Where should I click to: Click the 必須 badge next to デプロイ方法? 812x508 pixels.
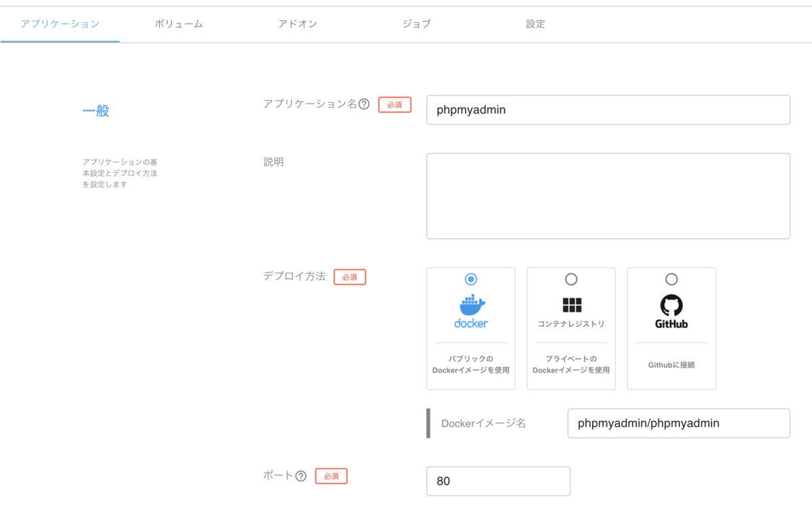[x=349, y=277]
